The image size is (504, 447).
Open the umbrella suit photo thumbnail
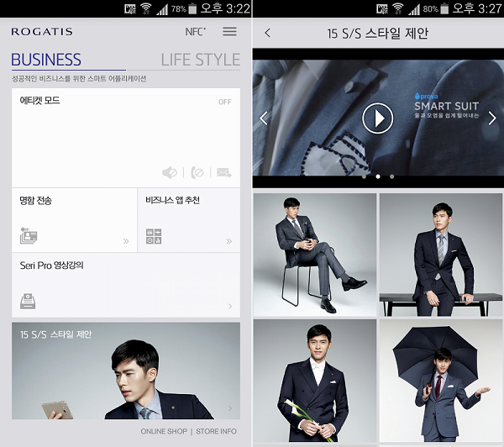click(441, 380)
